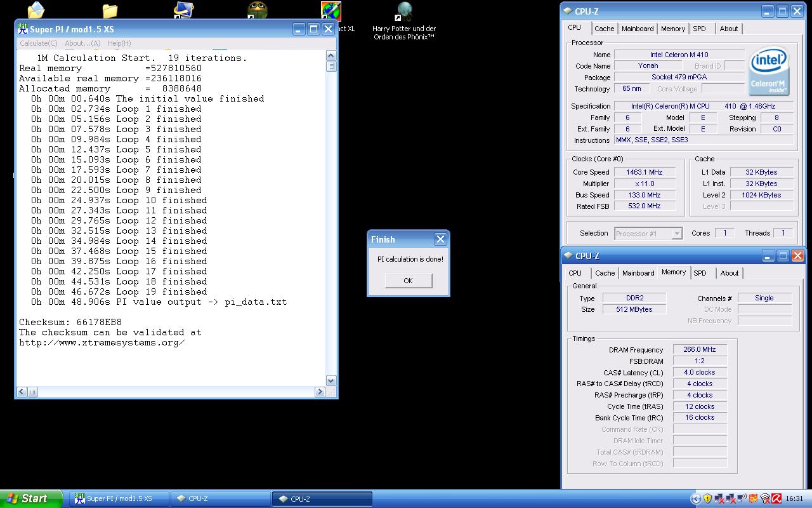Click the Super PI title bar icon
The height and width of the screenshot is (508, 812).
pyautogui.click(x=23, y=29)
